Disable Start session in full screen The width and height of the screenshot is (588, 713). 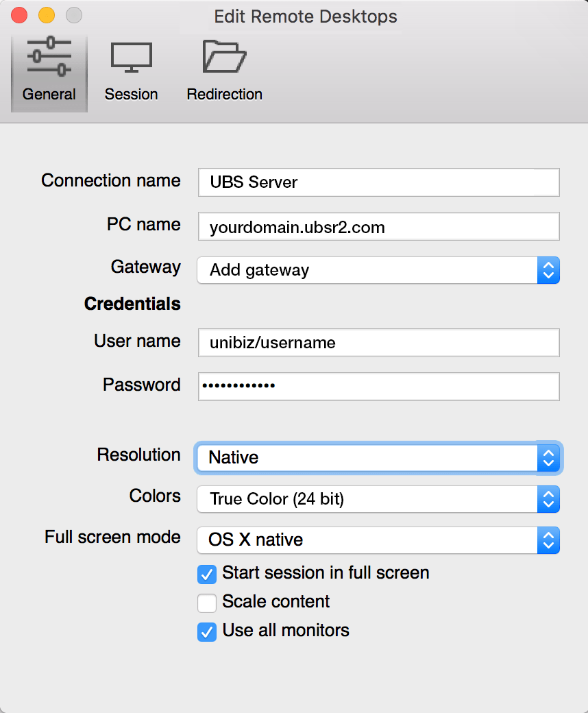206,575
